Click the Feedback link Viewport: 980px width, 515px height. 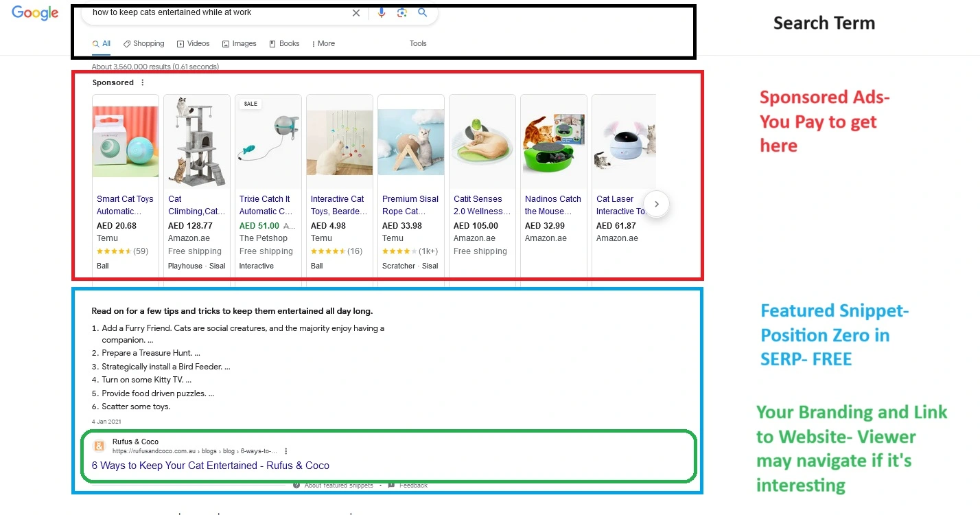(414, 485)
